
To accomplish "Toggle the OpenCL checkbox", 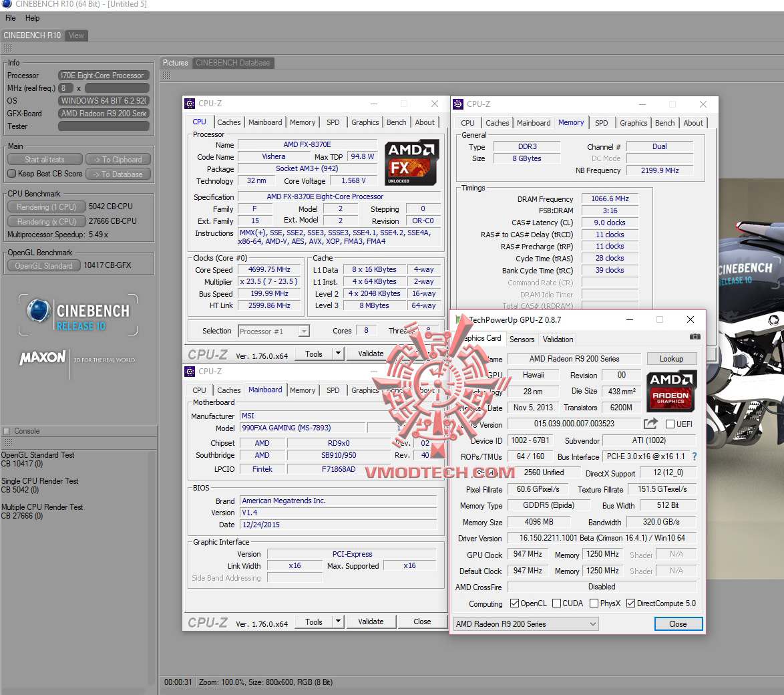I will 514,603.
